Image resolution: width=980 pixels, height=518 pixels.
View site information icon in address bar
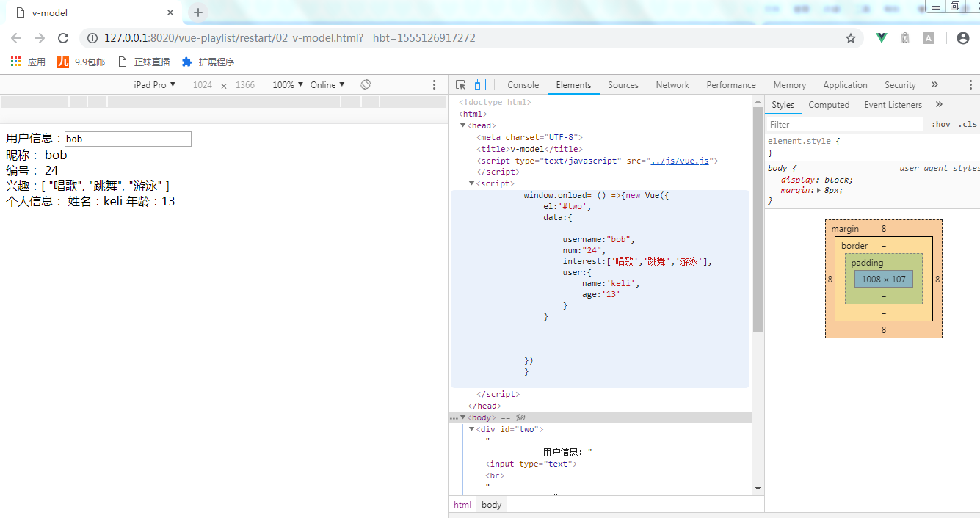(92, 38)
